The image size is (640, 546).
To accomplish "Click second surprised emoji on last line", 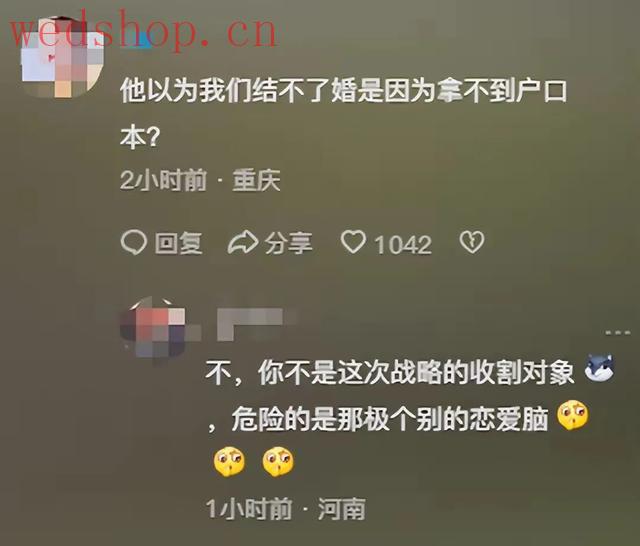I will pos(278,462).
